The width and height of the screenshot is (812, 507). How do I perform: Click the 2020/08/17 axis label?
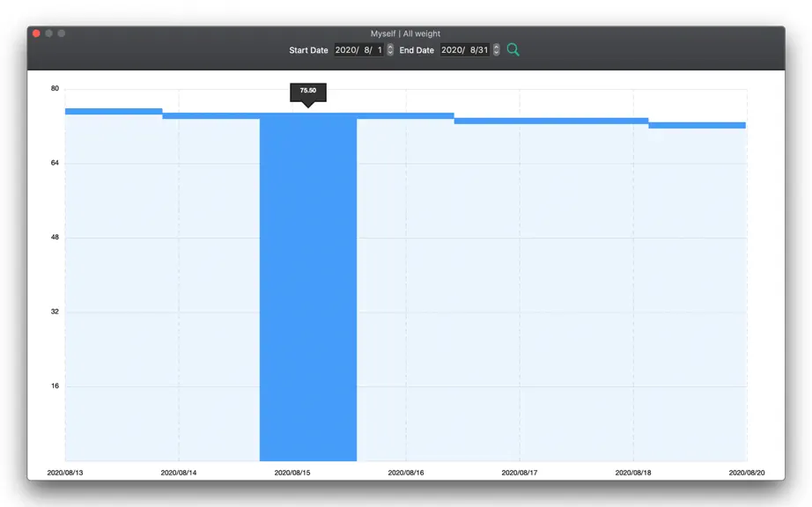(520, 473)
